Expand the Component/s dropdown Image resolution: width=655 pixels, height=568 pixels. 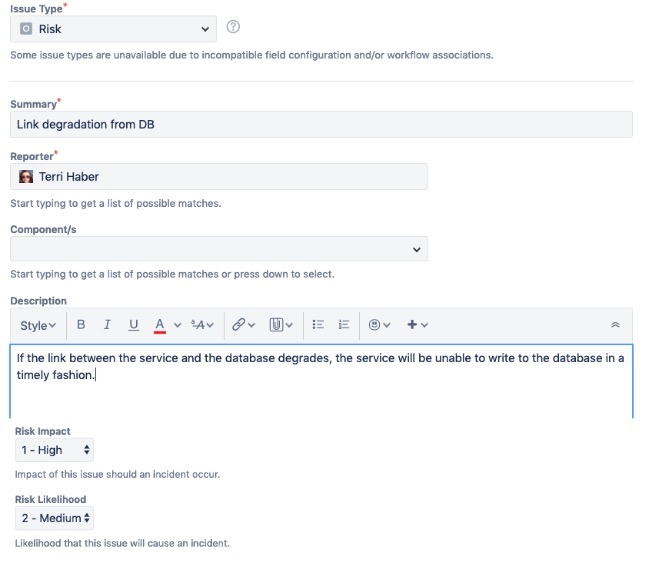point(219,249)
